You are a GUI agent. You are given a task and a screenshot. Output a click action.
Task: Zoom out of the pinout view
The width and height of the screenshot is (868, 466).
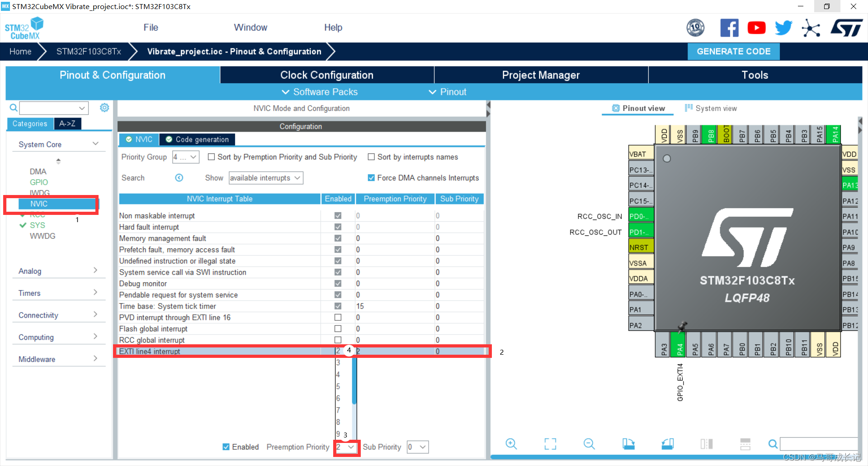coord(589,444)
